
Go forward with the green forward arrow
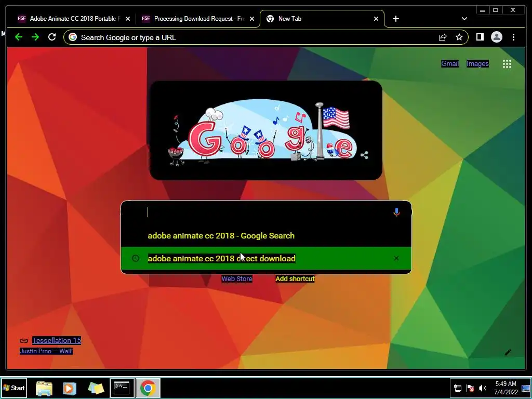tap(35, 37)
